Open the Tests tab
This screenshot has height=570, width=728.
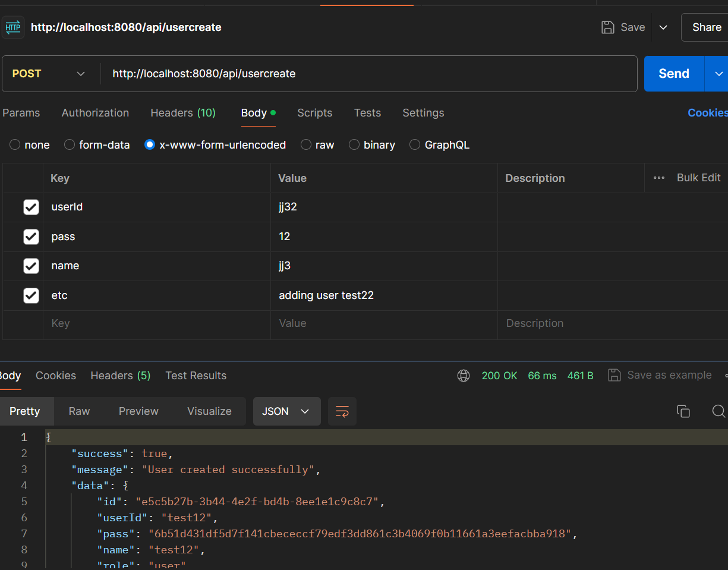pyautogui.click(x=367, y=113)
